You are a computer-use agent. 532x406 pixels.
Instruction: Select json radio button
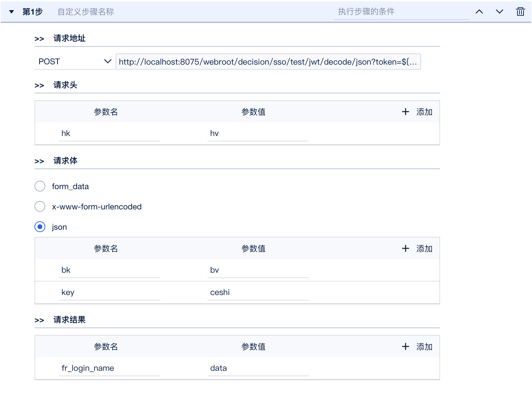40,227
